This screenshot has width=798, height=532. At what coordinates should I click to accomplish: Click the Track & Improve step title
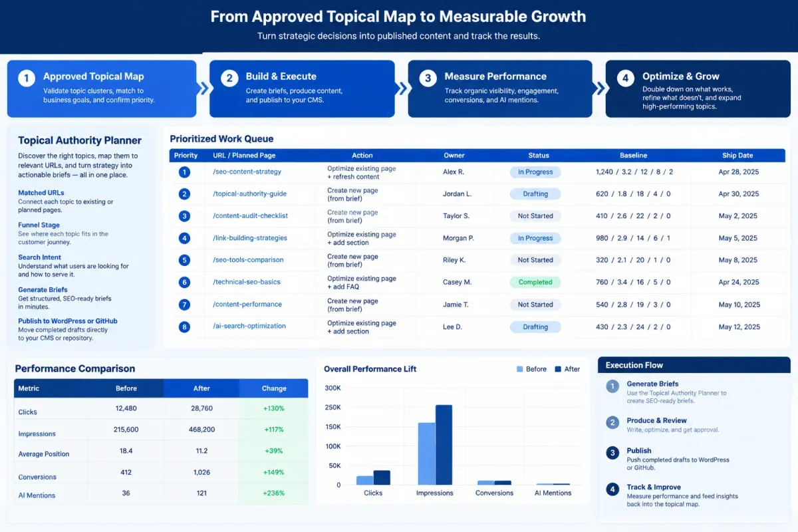click(x=654, y=487)
